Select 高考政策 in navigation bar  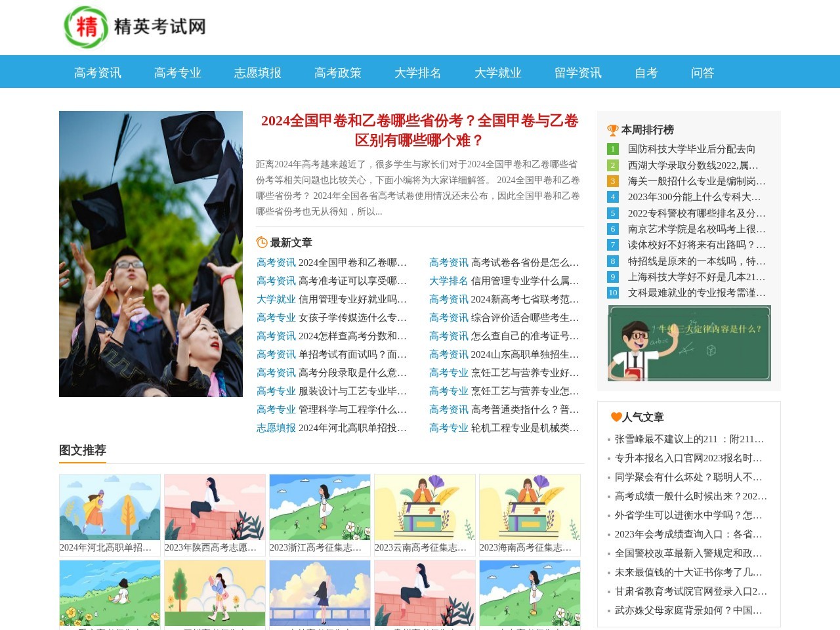point(338,73)
